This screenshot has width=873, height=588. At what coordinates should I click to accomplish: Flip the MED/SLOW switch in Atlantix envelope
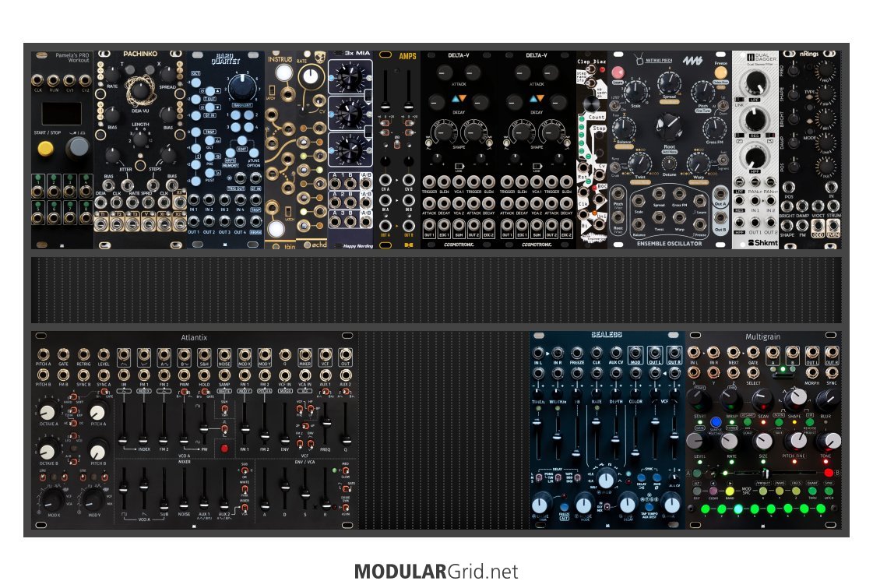[345, 472]
